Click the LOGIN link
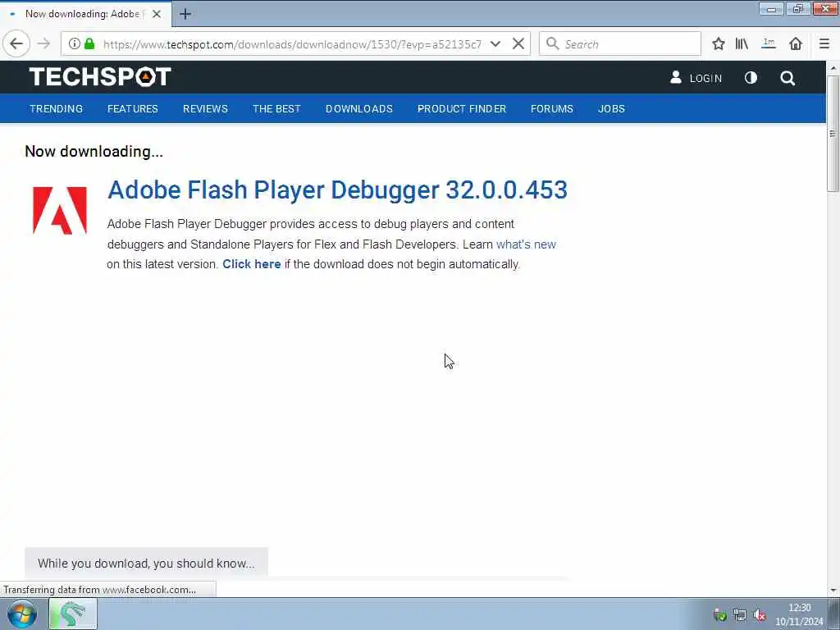Image resolution: width=840 pixels, height=630 pixels. (705, 78)
